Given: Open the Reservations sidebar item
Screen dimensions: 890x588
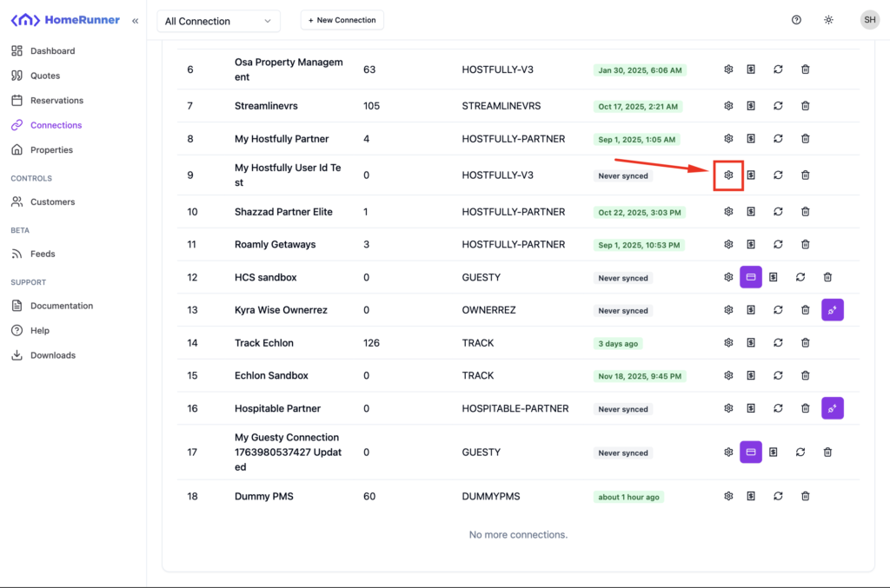Looking at the screenshot, I should pos(56,101).
